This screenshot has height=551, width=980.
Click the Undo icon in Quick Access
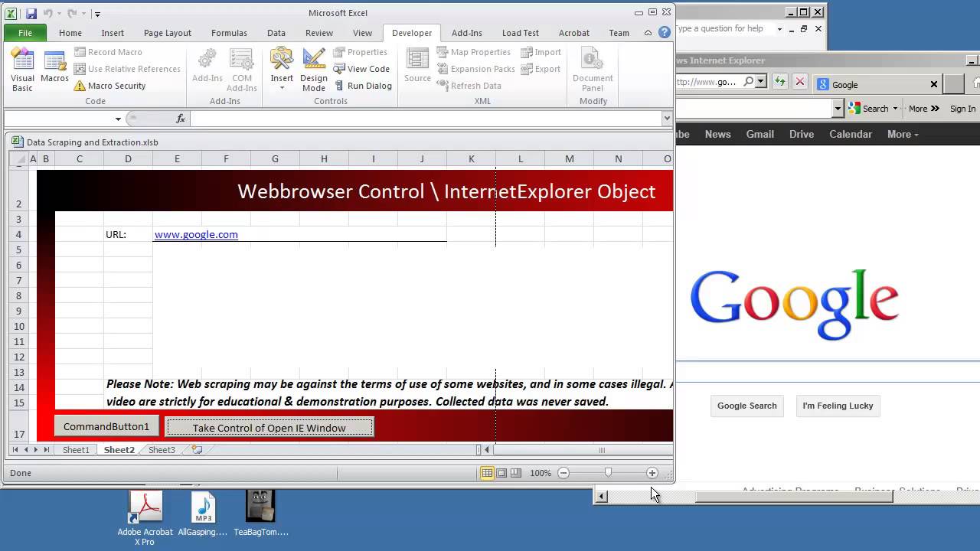coord(47,14)
